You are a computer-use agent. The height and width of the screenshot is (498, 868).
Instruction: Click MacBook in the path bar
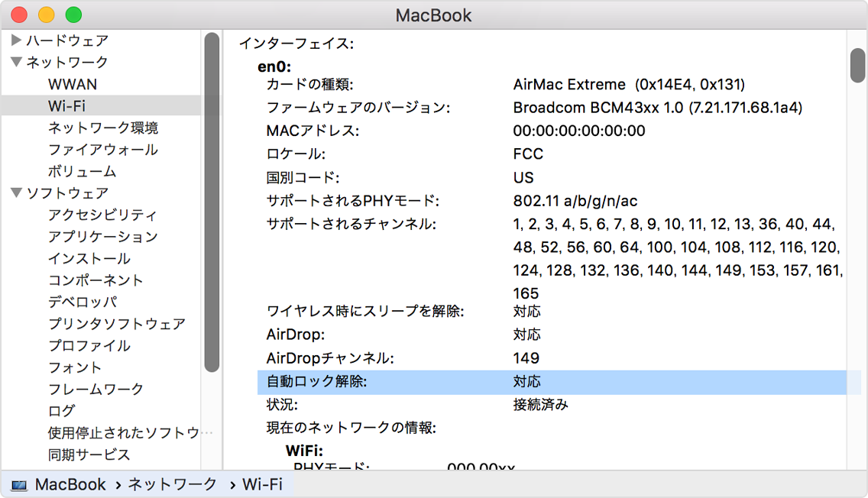(70, 485)
